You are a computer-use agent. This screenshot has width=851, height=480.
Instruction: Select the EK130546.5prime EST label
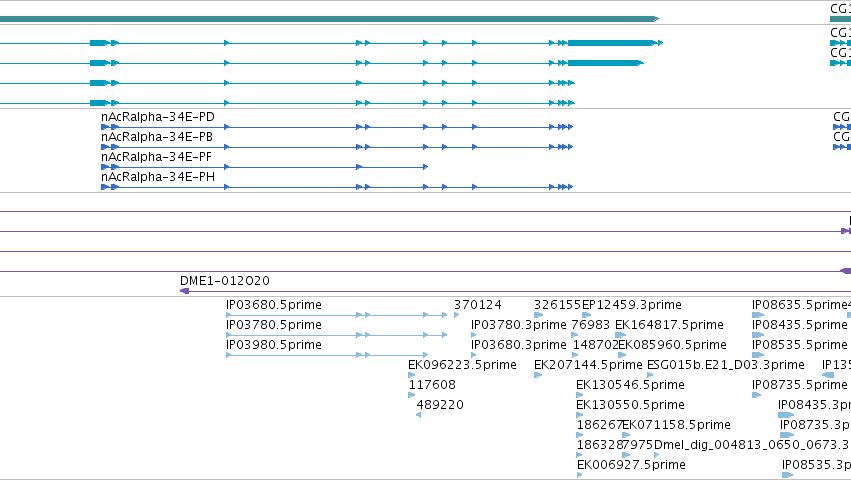(x=630, y=385)
